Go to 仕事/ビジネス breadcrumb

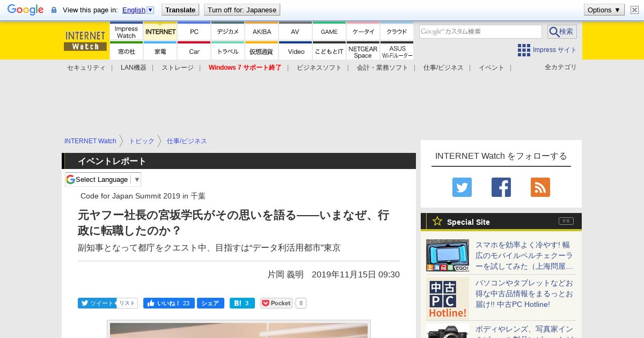click(187, 141)
